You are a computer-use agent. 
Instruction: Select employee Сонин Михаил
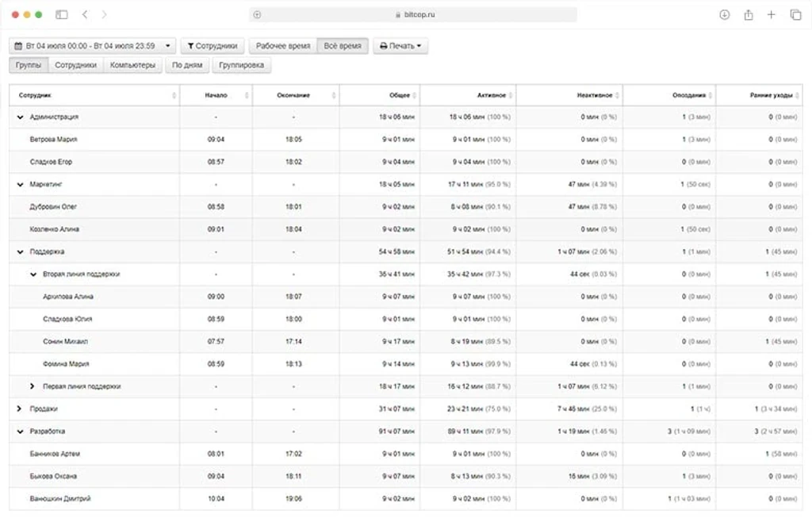pos(65,342)
